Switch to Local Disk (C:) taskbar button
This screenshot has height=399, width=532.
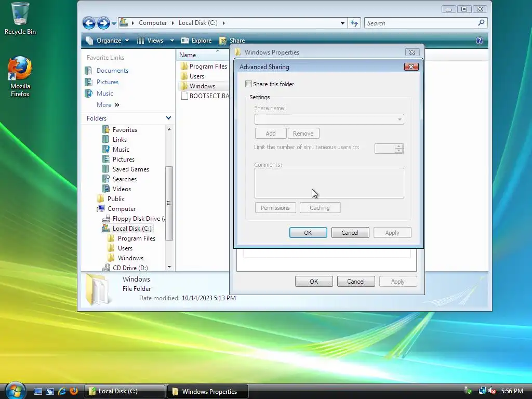coord(124,391)
